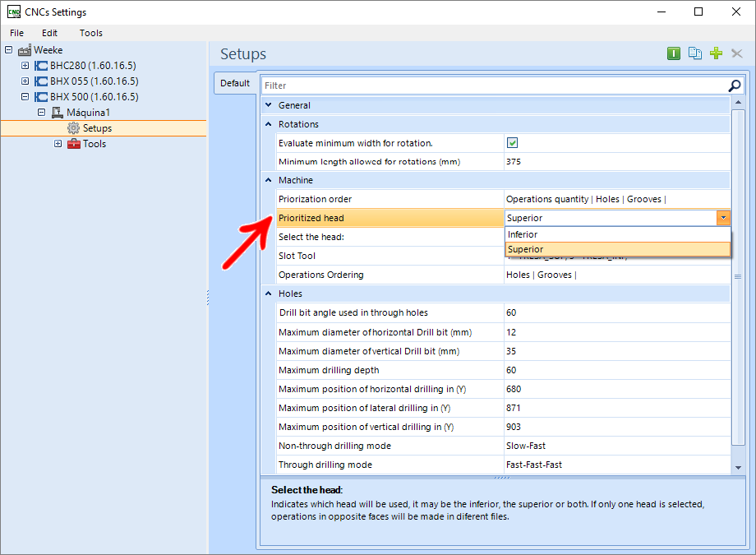Click the red Tools toolbox icon

tap(74, 144)
